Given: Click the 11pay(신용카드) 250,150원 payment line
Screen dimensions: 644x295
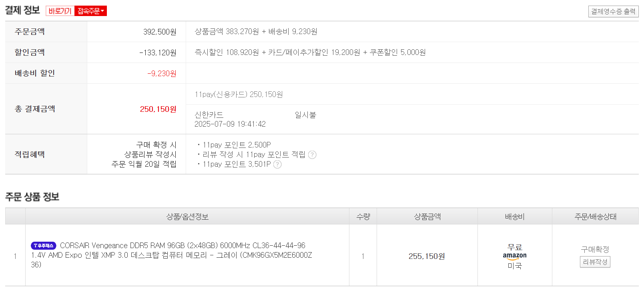Looking at the screenshot, I should pos(239,94).
